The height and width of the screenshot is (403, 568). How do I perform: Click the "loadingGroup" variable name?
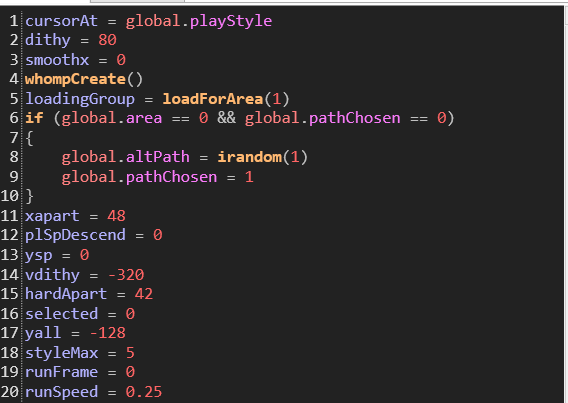[x=80, y=100]
